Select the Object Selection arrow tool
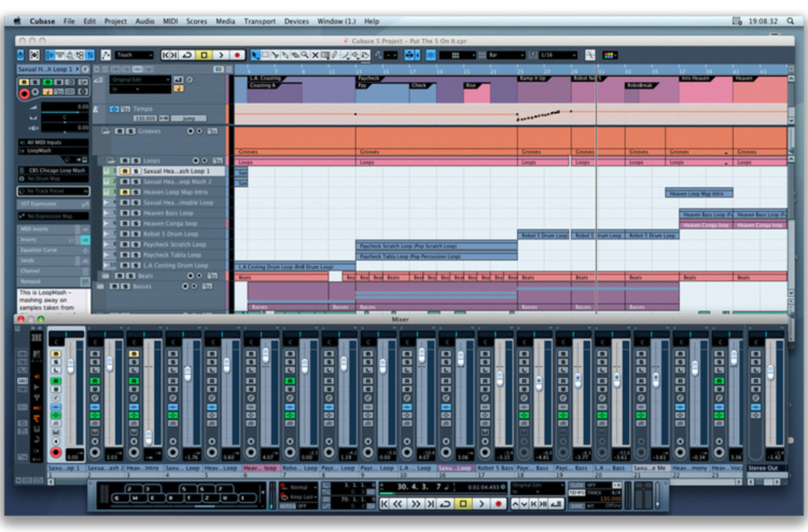This screenshot has width=808, height=532. (255, 55)
